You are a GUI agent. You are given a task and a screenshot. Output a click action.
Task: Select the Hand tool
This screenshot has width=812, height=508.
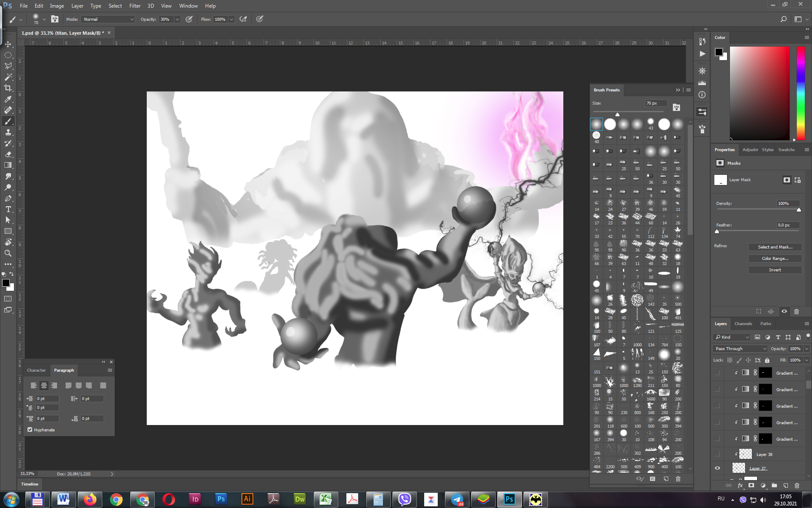click(x=8, y=242)
